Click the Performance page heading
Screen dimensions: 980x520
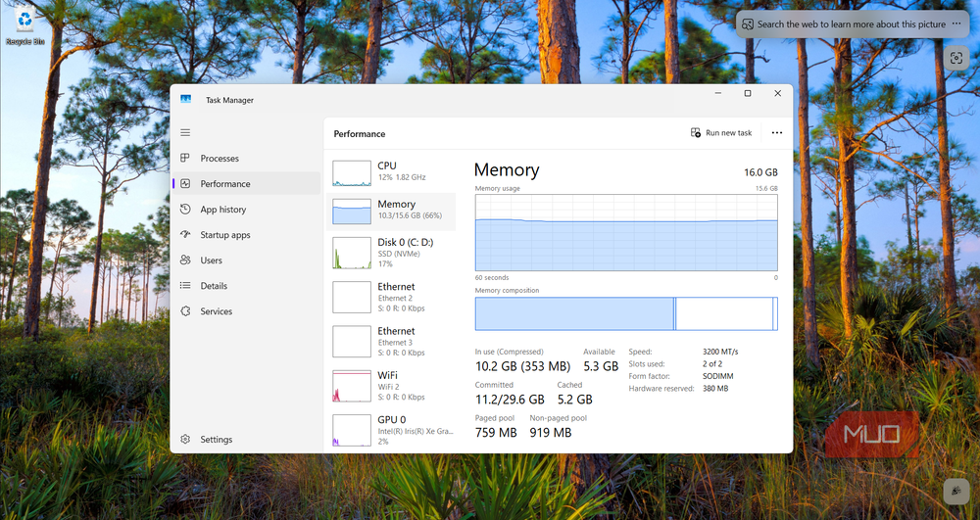(x=360, y=133)
